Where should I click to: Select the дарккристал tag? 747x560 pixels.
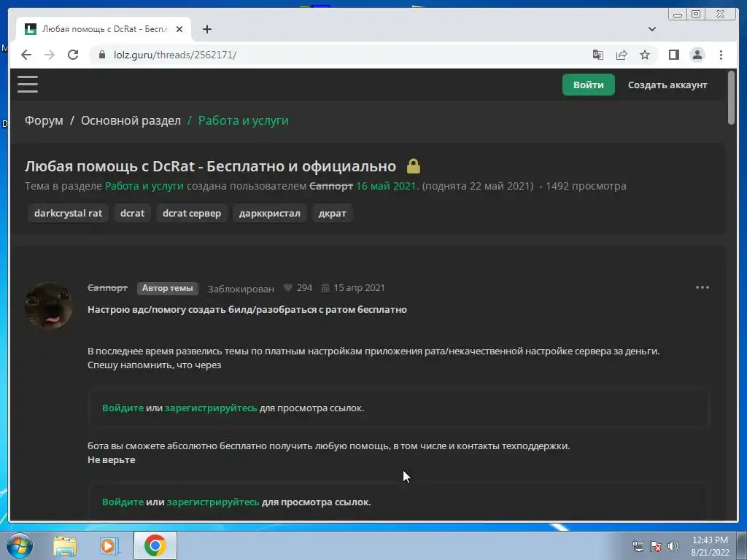click(270, 213)
